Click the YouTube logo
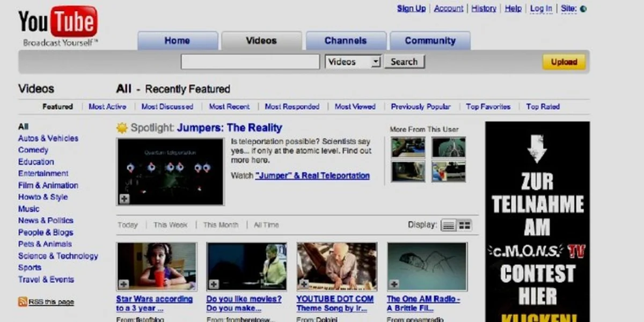This screenshot has width=644, height=322. (58, 23)
